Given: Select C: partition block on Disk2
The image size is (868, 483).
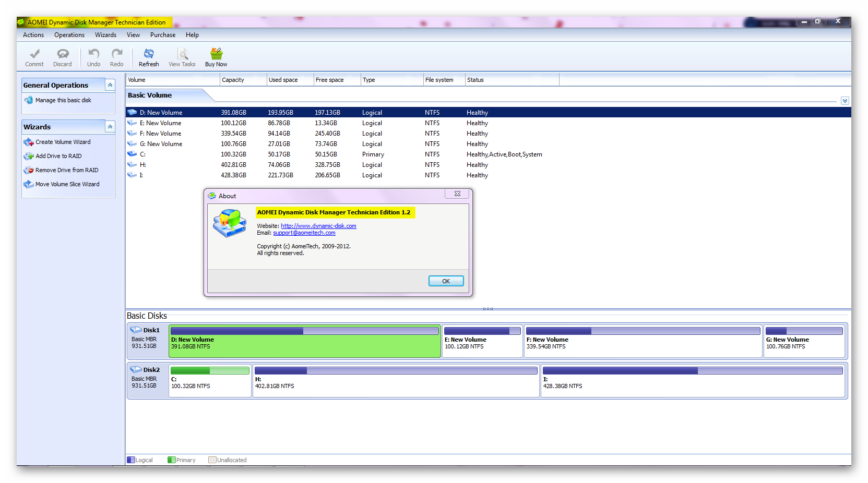Looking at the screenshot, I should 210,381.
